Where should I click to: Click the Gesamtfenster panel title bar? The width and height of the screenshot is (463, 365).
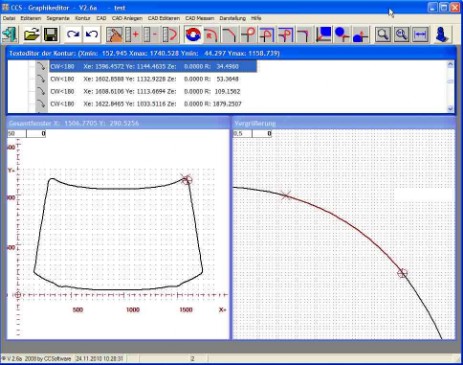point(118,123)
